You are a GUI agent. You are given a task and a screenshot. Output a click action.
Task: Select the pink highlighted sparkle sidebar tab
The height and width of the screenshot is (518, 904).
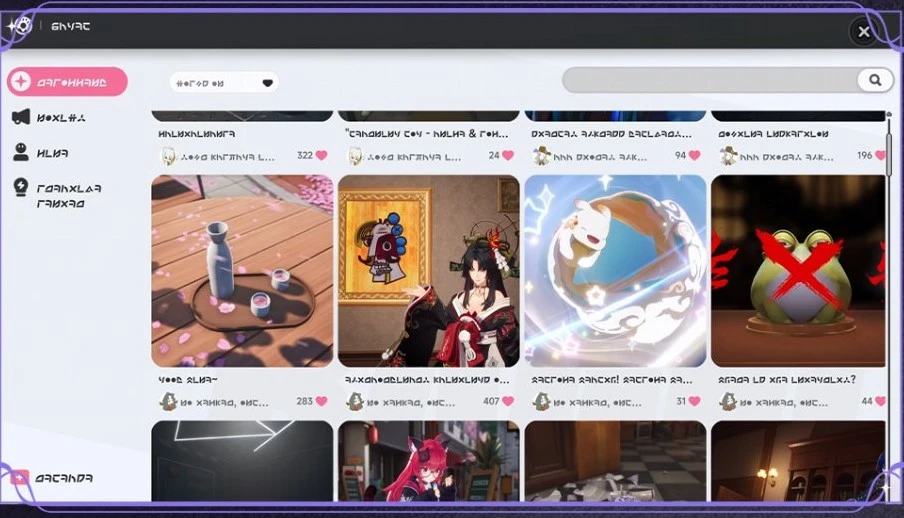coord(67,81)
